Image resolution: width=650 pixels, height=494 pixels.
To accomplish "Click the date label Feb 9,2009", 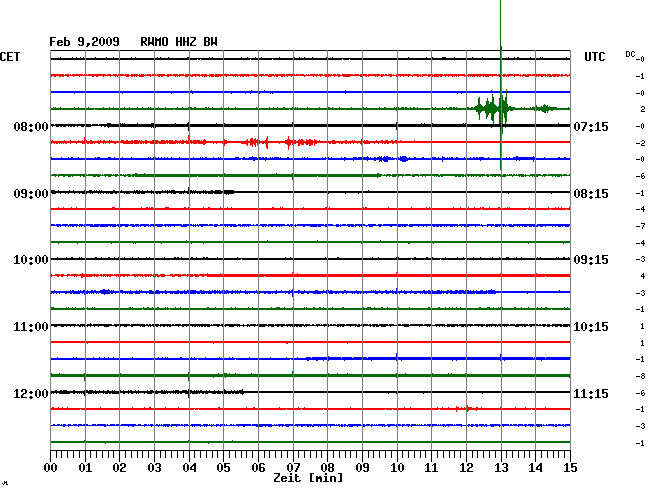I will (x=84, y=42).
